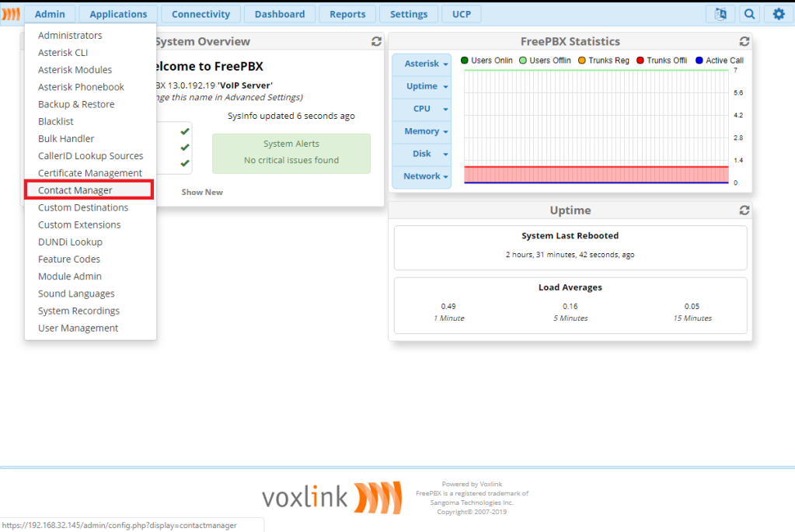Open Asterisk Phonebook entry
The width and height of the screenshot is (795, 532).
pos(90,87)
